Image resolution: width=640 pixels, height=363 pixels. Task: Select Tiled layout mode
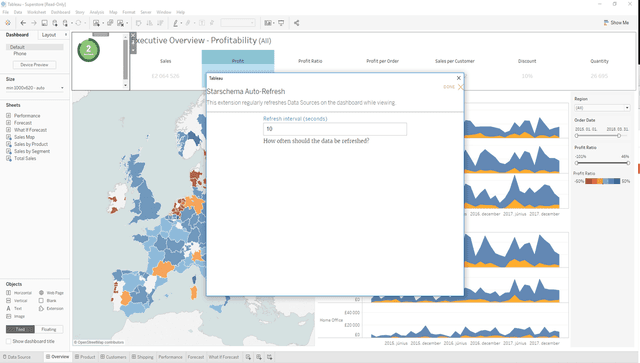tap(20, 329)
